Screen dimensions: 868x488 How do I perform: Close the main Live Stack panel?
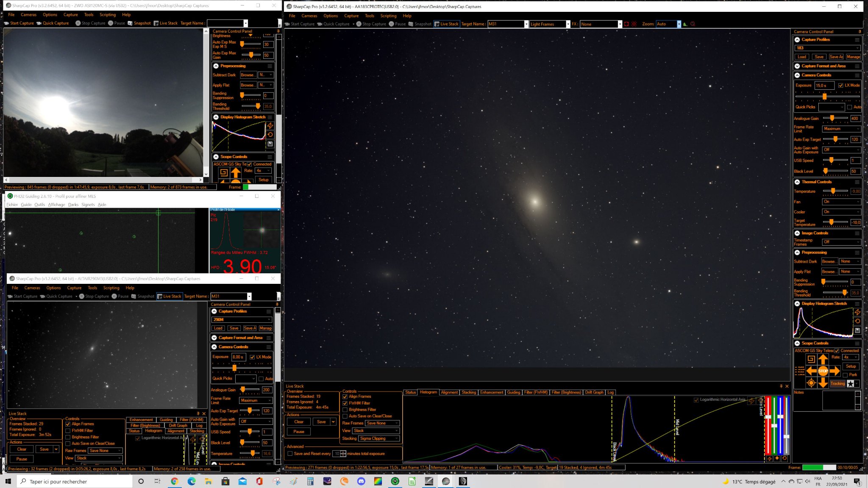pyautogui.click(x=787, y=386)
